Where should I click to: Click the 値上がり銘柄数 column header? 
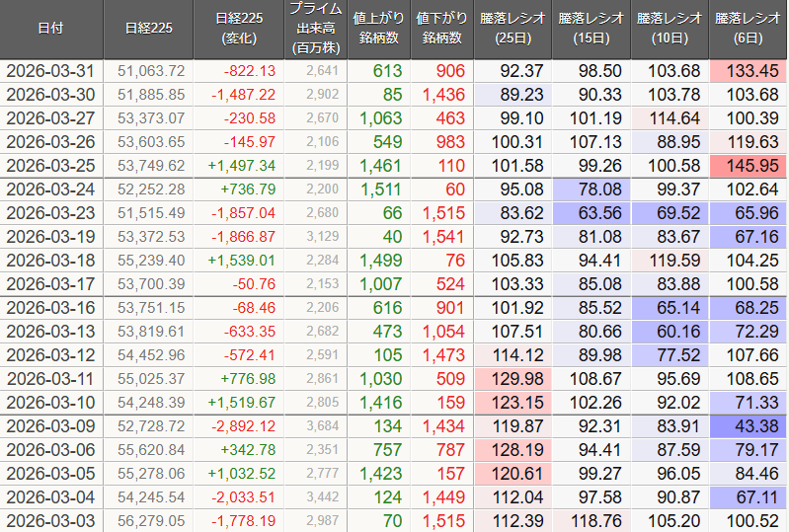coord(376,28)
